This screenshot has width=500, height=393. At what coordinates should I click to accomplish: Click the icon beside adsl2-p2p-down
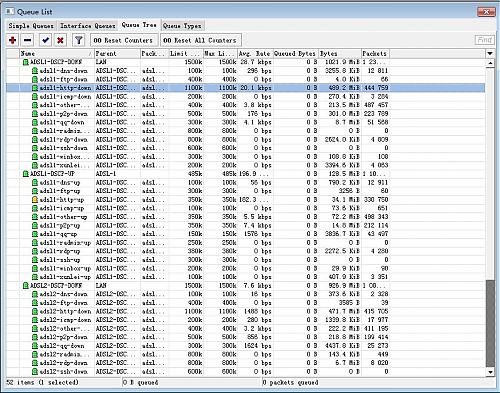coord(35,337)
